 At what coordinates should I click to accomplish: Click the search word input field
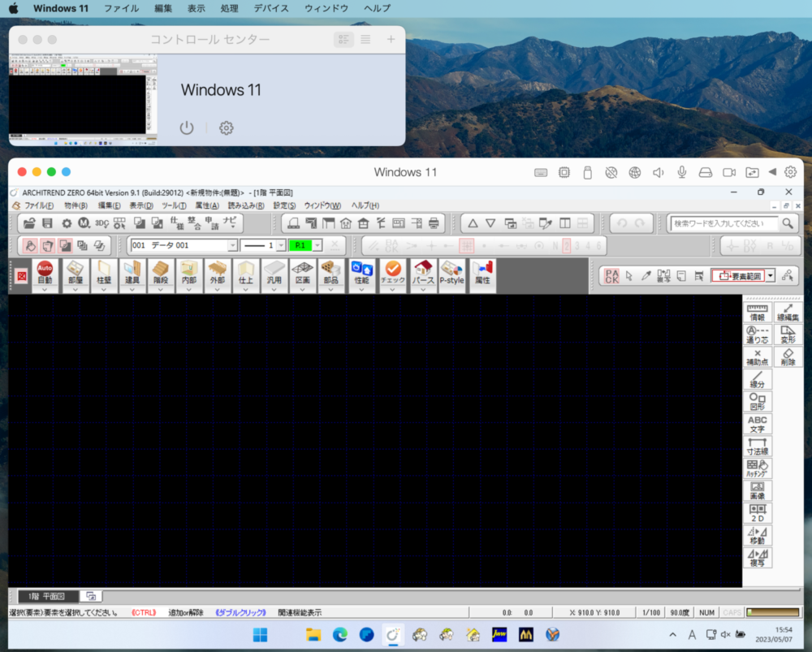[723, 223]
